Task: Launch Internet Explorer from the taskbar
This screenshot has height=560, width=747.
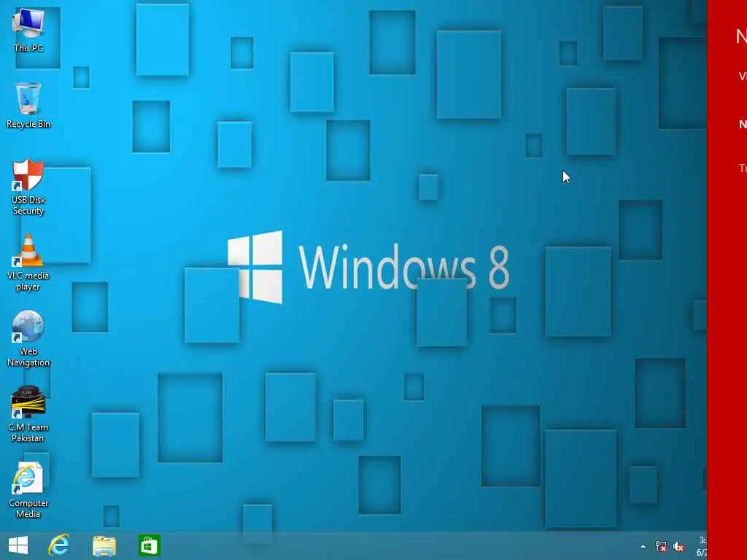Action: point(59,545)
